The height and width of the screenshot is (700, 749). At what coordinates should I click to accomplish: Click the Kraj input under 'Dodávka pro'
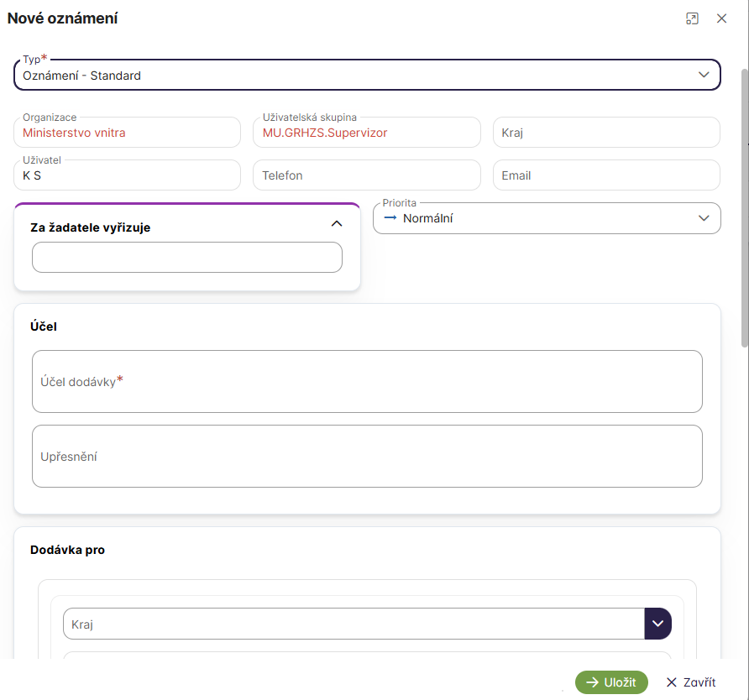tap(353, 624)
